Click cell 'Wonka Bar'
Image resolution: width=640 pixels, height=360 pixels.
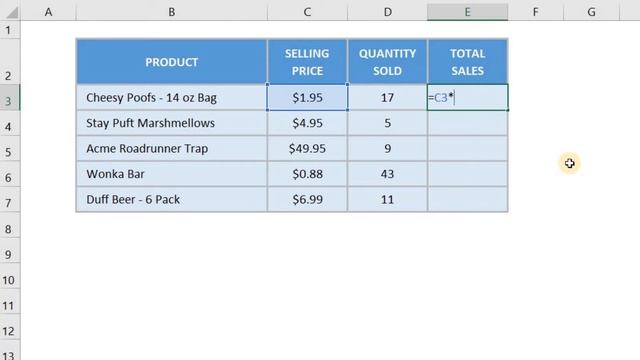171,174
